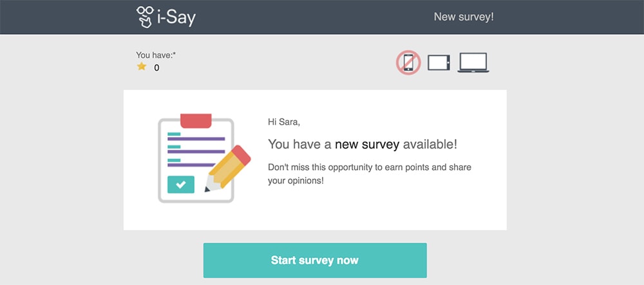This screenshot has height=285, width=644.
Task: Select the laptop device icon
Action: (x=473, y=63)
